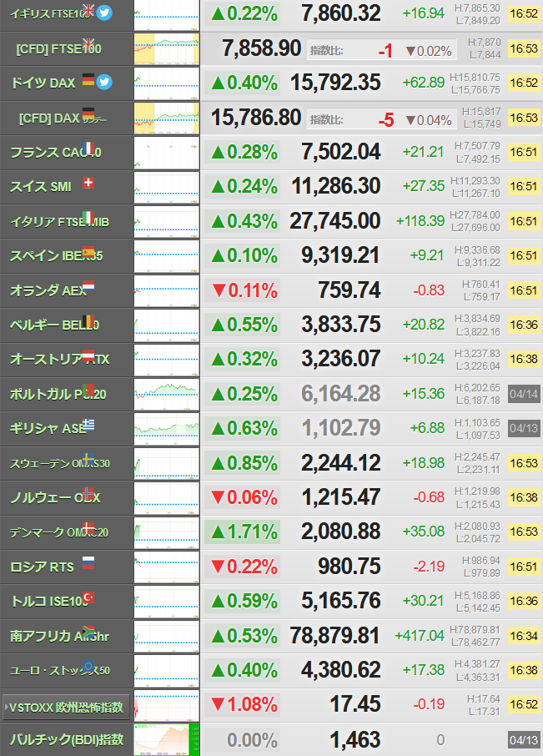Click the OMXS30 change ▲0.85%
The height and width of the screenshot is (756, 543).
(244, 463)
